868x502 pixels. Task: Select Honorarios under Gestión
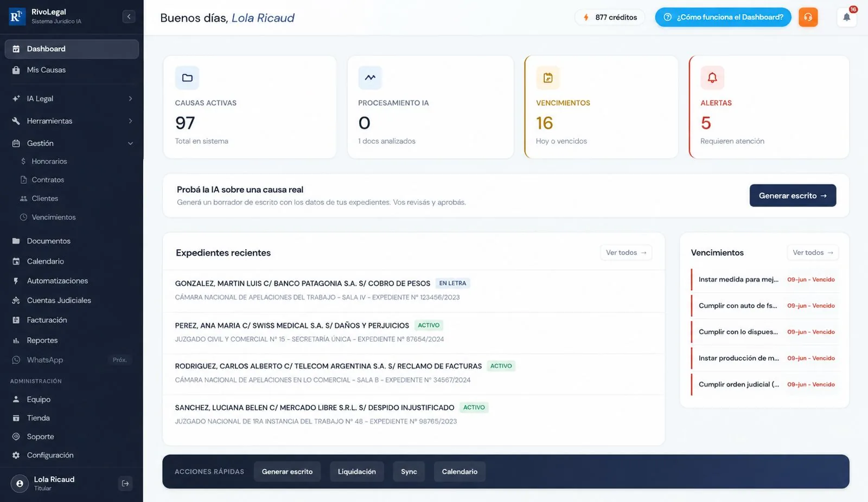point(49,162)
